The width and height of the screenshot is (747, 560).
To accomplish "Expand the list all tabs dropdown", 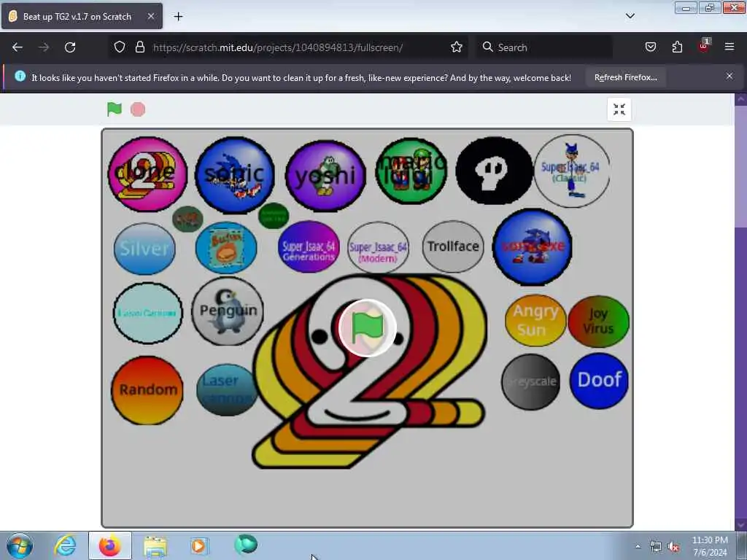I will (630, 16).
